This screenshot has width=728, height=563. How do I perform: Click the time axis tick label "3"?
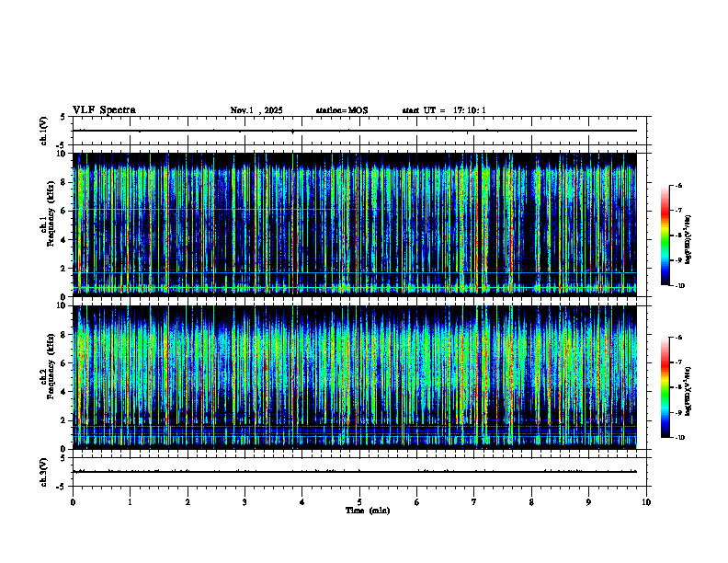[245, 502]
